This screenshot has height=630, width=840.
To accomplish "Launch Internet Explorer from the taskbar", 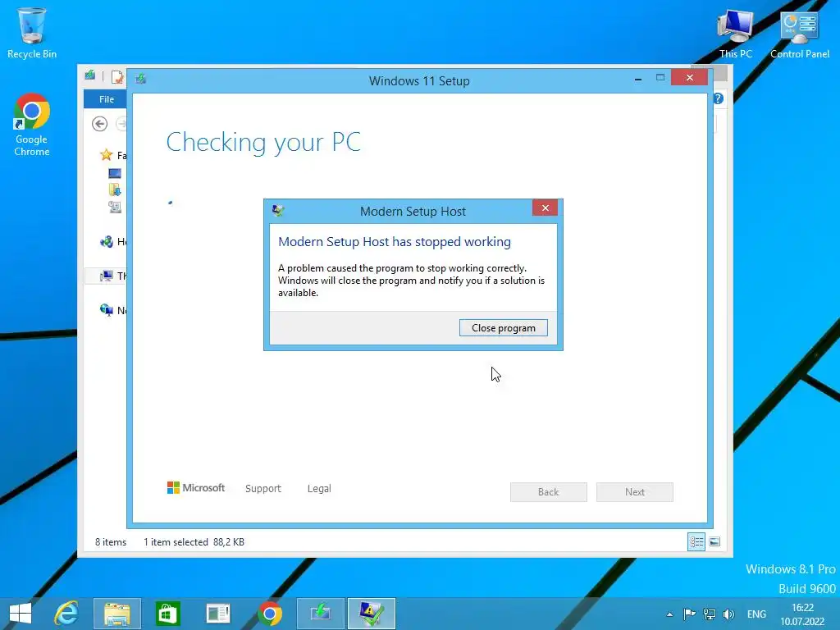I will [x=67, y=614].
